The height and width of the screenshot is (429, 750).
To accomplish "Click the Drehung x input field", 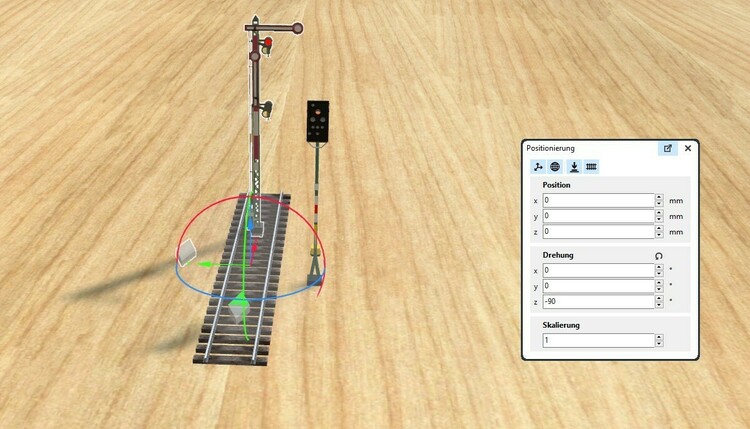I will [598, 270].
